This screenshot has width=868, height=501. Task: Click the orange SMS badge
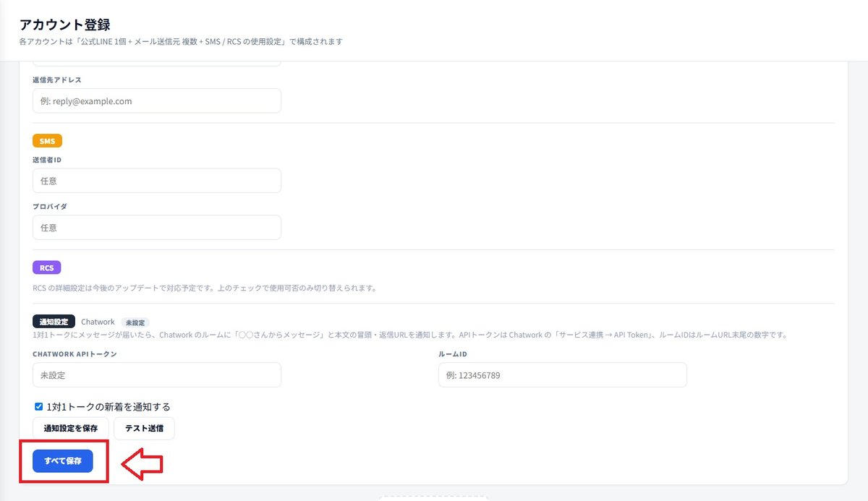47,142
